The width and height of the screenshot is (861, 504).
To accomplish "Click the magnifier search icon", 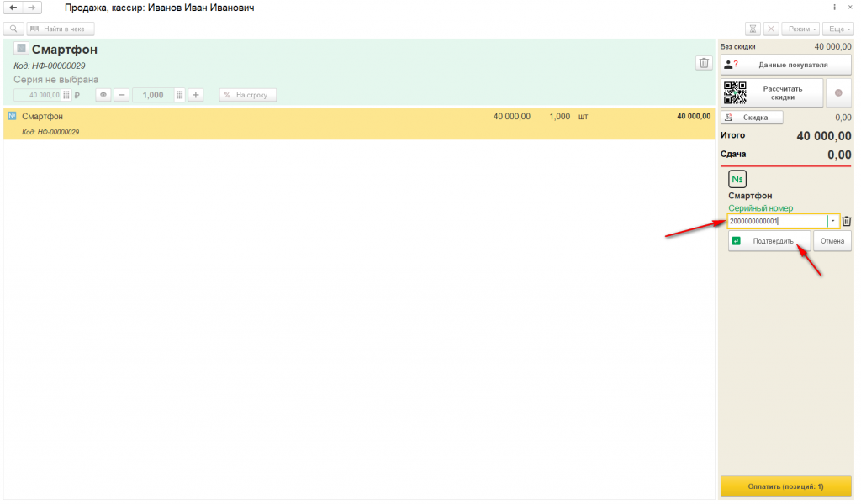I will tap(13, 29).
